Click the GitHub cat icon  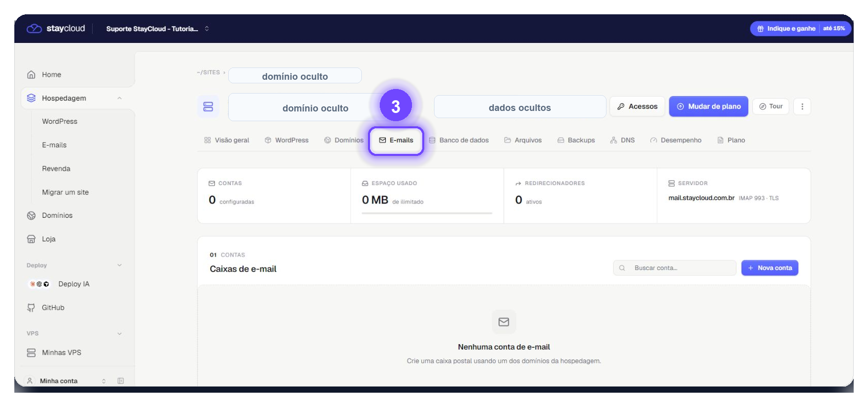point(31,308)
